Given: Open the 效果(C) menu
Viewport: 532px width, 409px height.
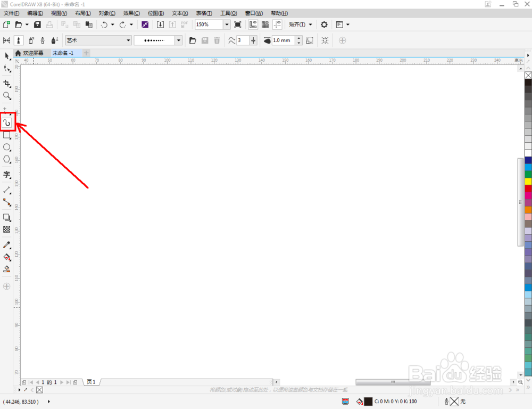Looking at the screenshot, I should [131, 13].
